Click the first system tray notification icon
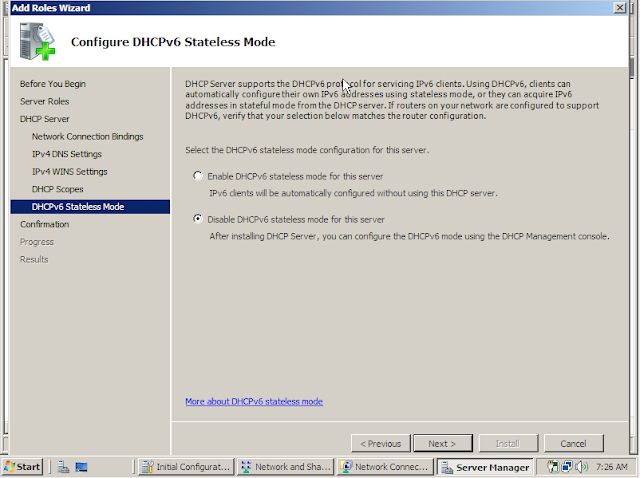Image resolution: width=640 pixels, height=478 pixels. coord(553,467)
